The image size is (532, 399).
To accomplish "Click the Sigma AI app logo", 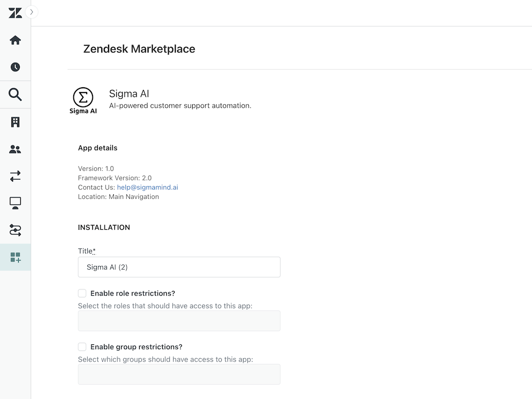I will click(x=83, y=100).
